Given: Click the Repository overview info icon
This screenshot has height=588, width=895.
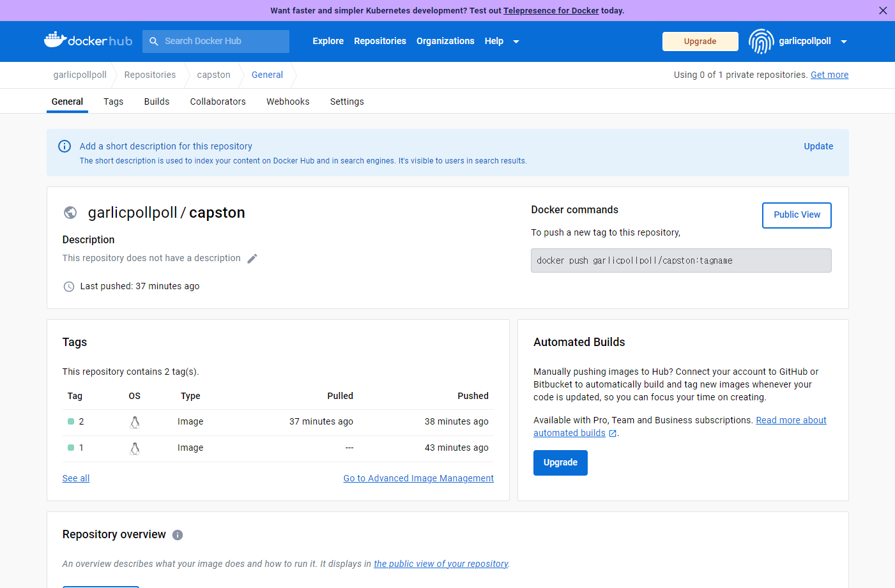Looking at the screenshot, I should [178, 535].
